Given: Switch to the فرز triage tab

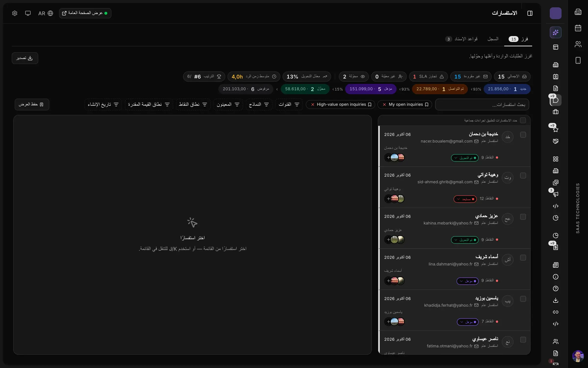Looking at the screenshot, I should tap(518, 39).
